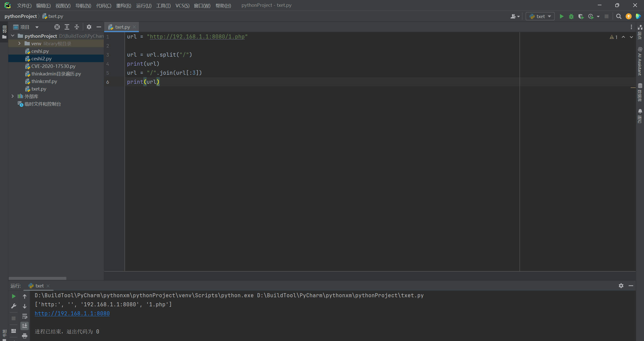The height and width of the screenshot is (341, 644).
Task: Select thinkcmf.py file
Action: pos(44,81)
